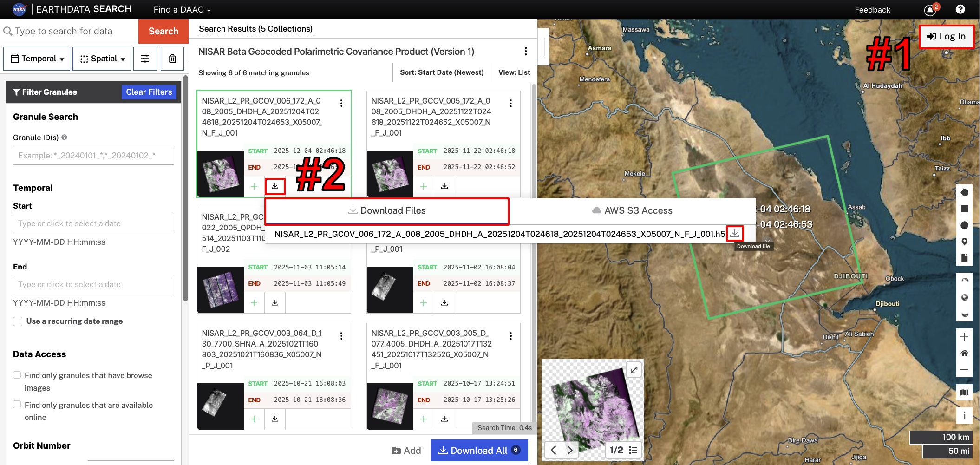Zoom in on the map
980x465 pixels.
click(964, 337)
